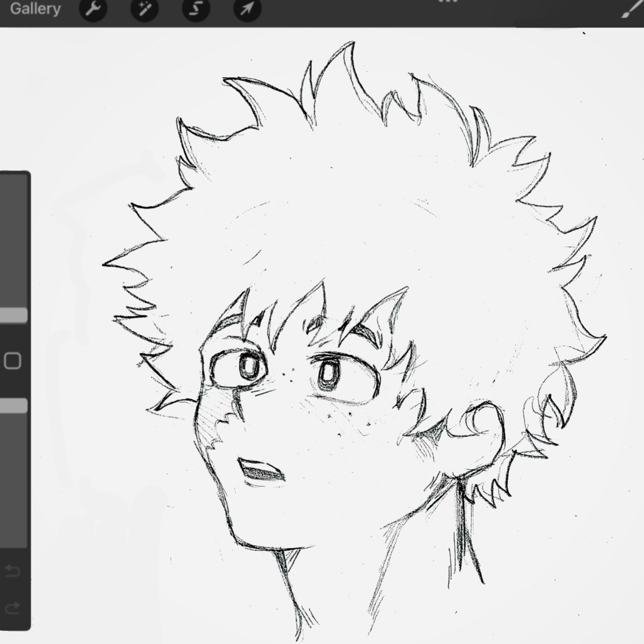Open the Adjustments magic wand menu
This screenshot has height=644, width=644.
point(145,9)
